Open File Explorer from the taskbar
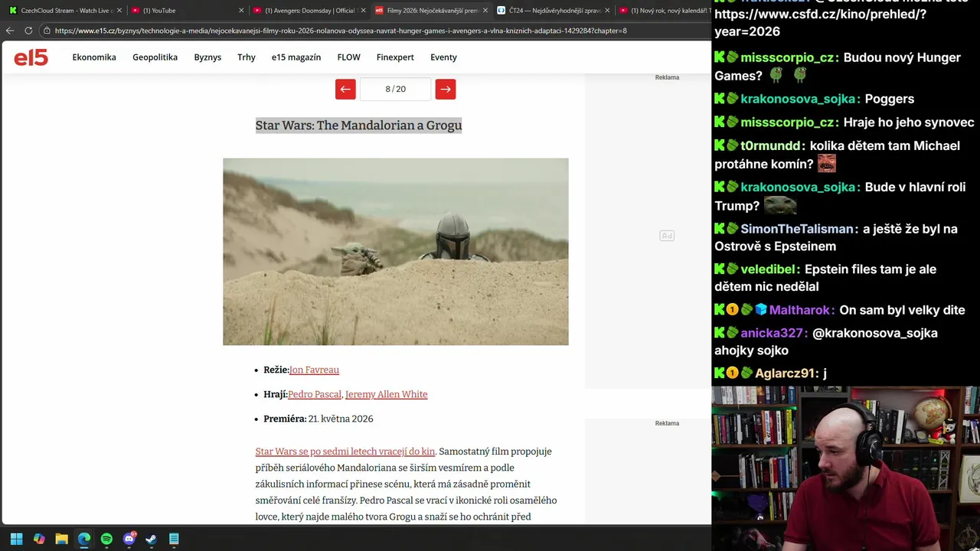 [61, 539]
